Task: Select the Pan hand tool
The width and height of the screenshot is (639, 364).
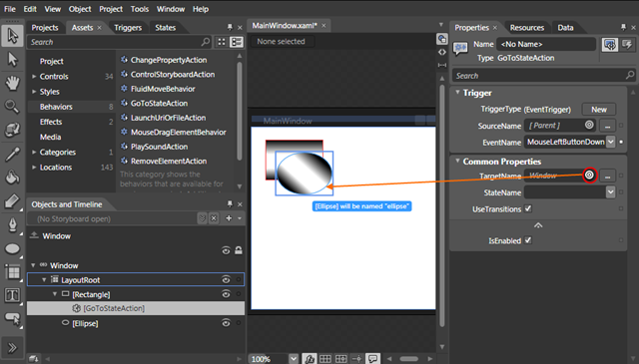Action: click(12, 83)
